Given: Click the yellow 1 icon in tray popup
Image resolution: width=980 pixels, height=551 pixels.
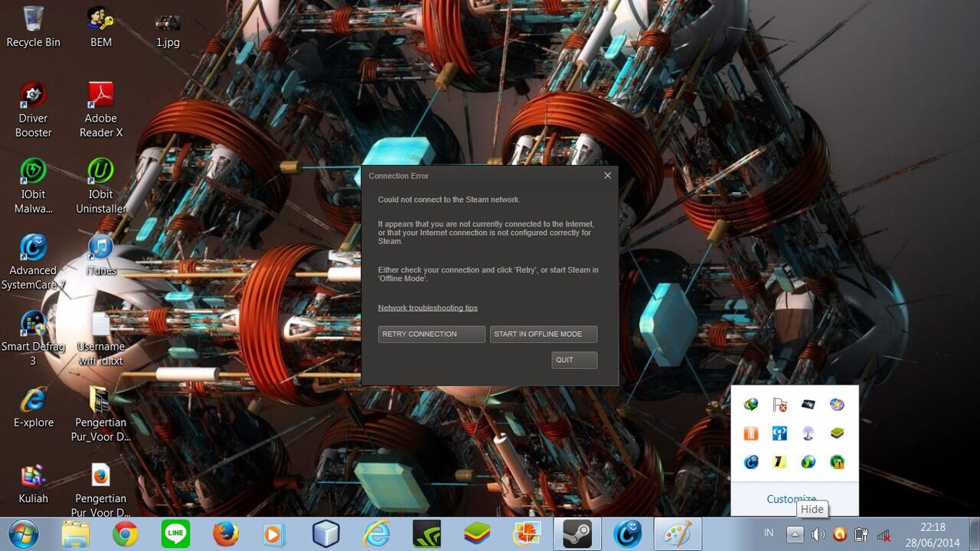Looking at the screenshot, I should pos(779,462).
